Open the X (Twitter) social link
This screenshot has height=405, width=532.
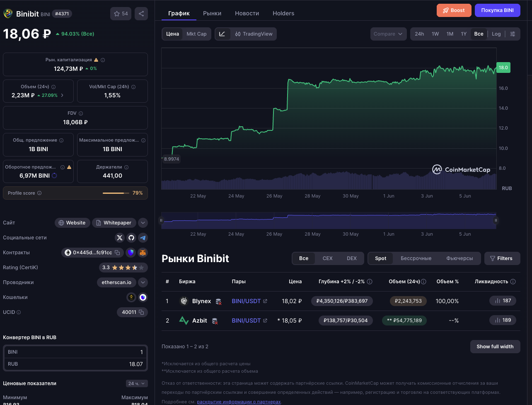pos(120,238)
